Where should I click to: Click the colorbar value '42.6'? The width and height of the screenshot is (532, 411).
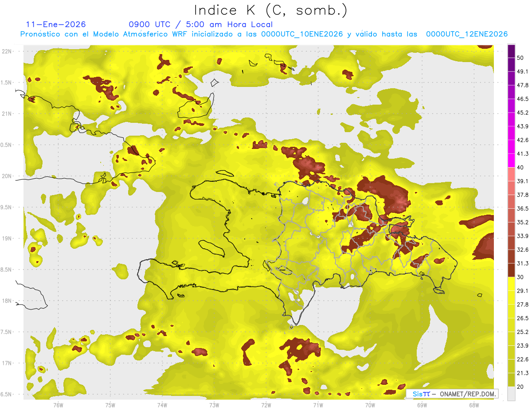523,140
